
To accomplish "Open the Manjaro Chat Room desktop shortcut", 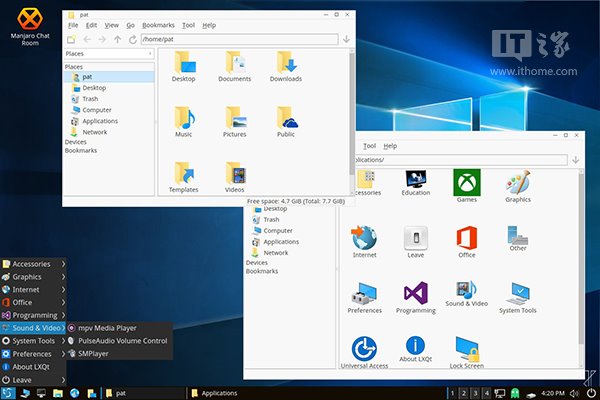I will tap(30, 27).
